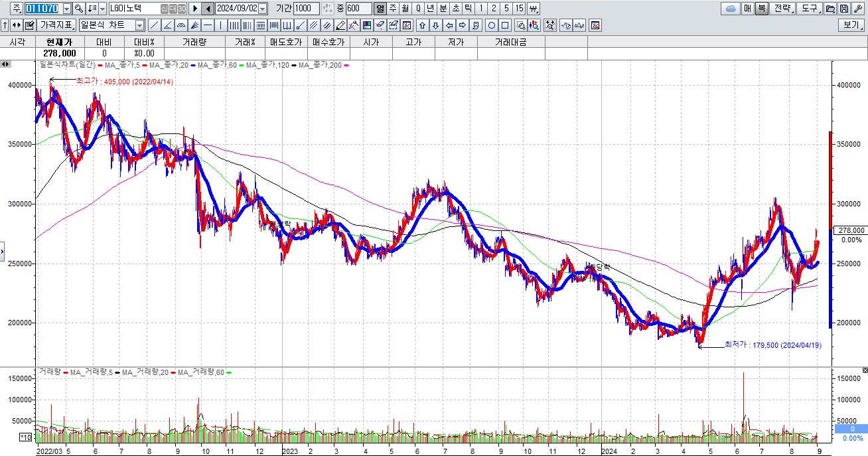Open the 도구 tools menu
This screenshot has width=868, height=456.
point(809,9)
